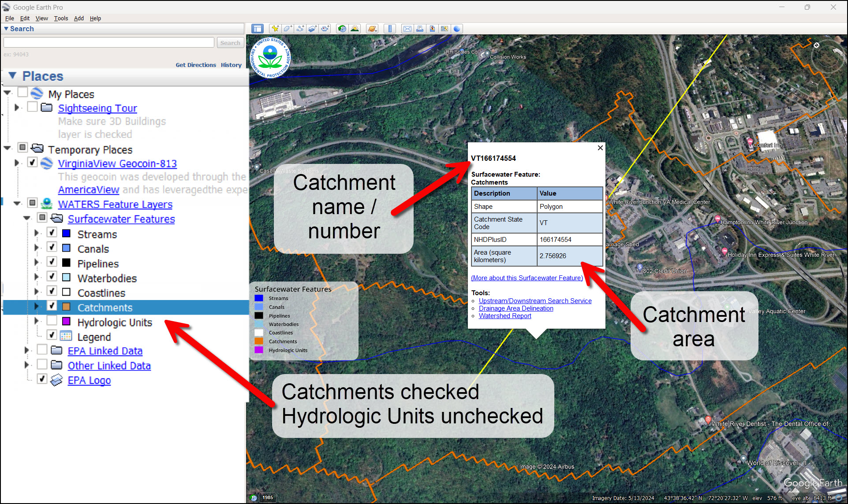This screenshot has height=504, width=848.
Task: Check the Hydrologic Units checkbox
Action: [52, 320]
